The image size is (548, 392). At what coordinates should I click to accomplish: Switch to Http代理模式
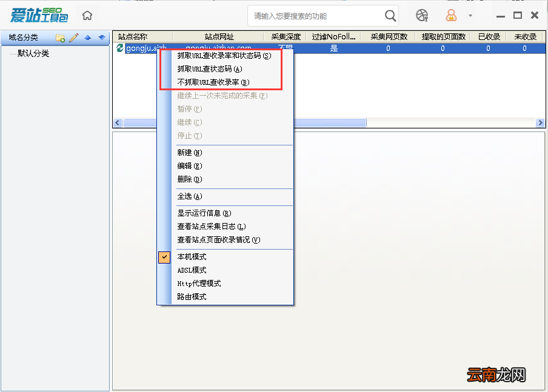point(199,284)
